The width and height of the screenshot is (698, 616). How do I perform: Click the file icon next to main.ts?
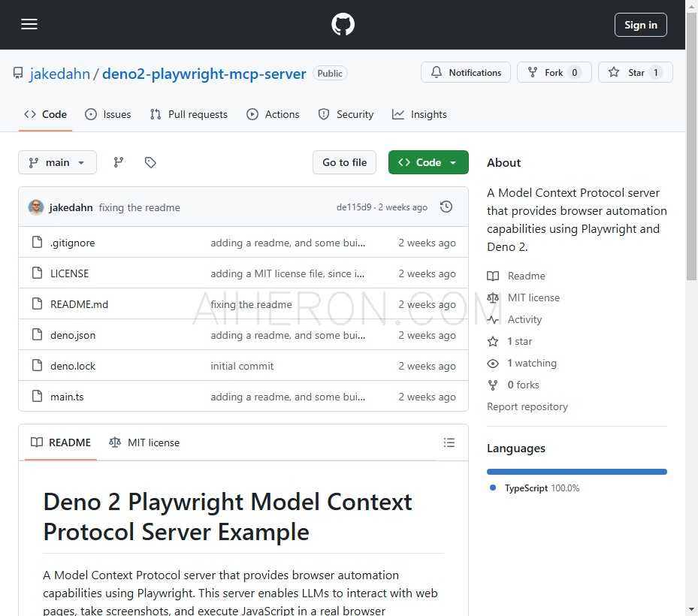tap(38, 396)
